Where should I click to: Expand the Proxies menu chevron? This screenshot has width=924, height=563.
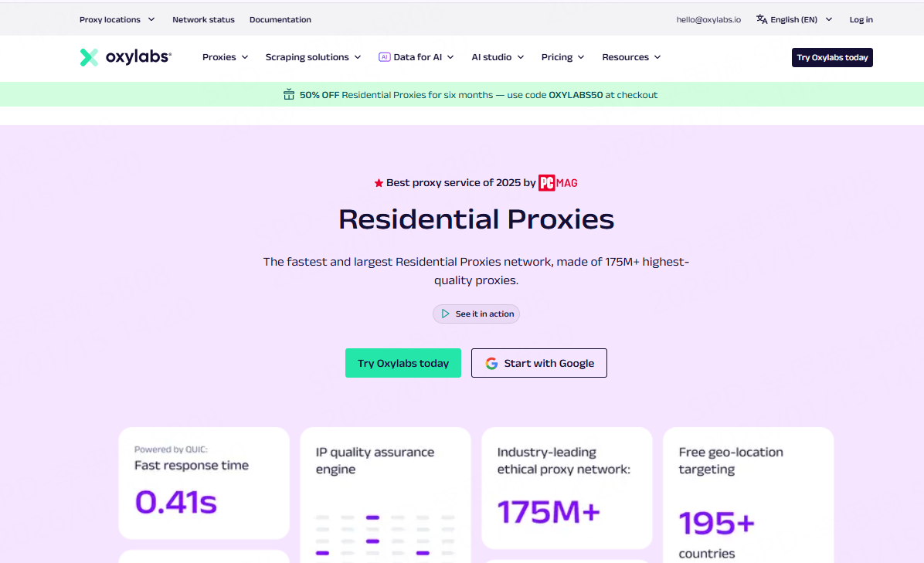(x=244, y=57)
